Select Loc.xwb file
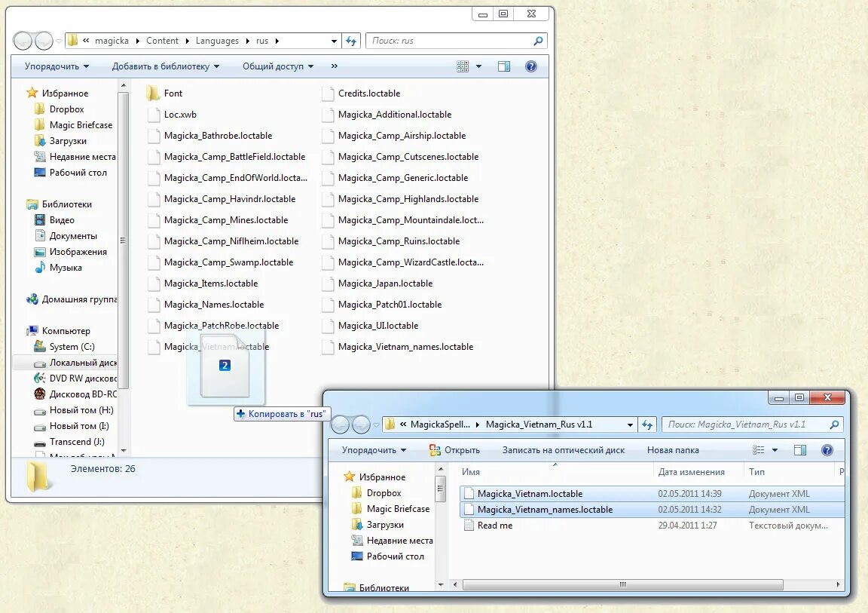This screenshot has width=868, height=613. click(x=172, y=115)
